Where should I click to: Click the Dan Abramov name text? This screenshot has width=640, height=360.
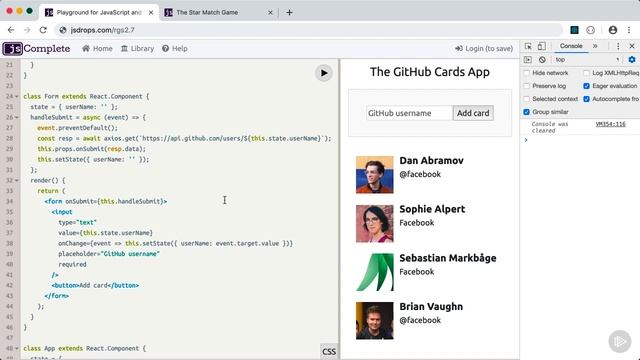coord(431,160)
